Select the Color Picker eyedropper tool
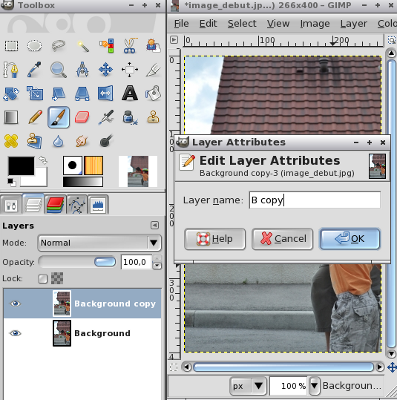The height and width of the screenshot is (400, 397). pos(34,70)
